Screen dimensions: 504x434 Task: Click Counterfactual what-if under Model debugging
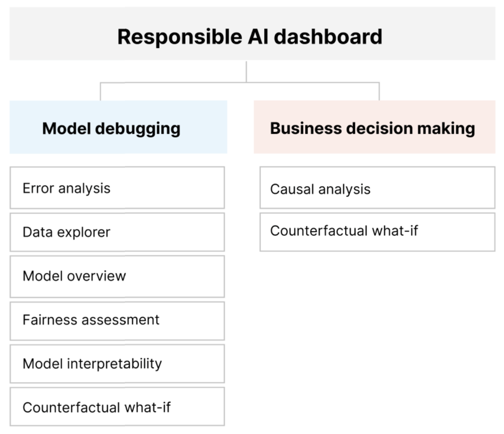tap(117, 407)
